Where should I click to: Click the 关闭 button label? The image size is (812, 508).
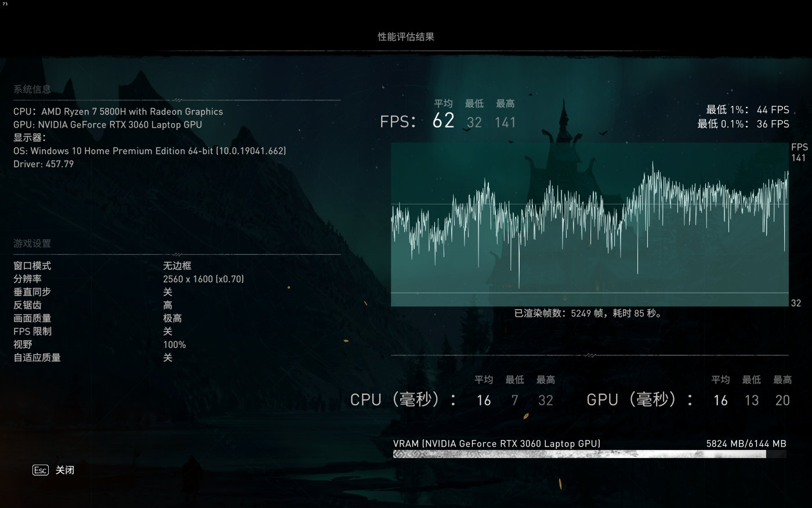click(x=65, y=470)
